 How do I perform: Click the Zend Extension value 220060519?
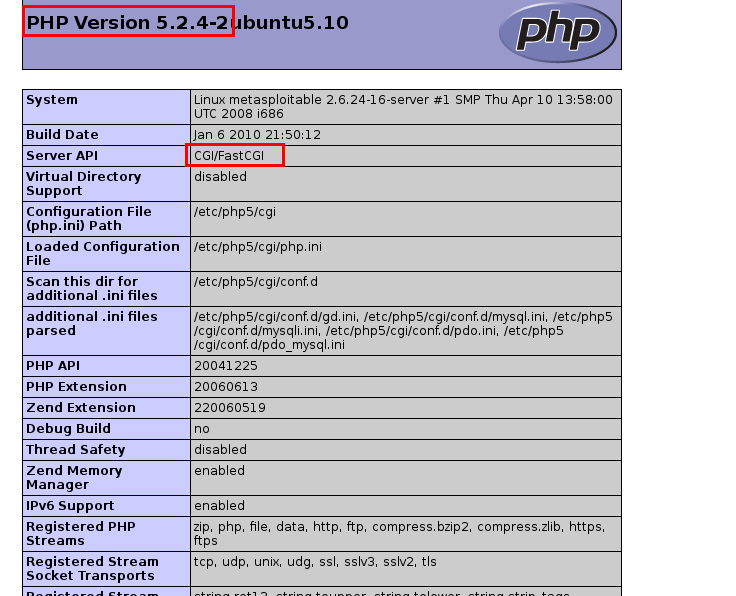[229, 408]
